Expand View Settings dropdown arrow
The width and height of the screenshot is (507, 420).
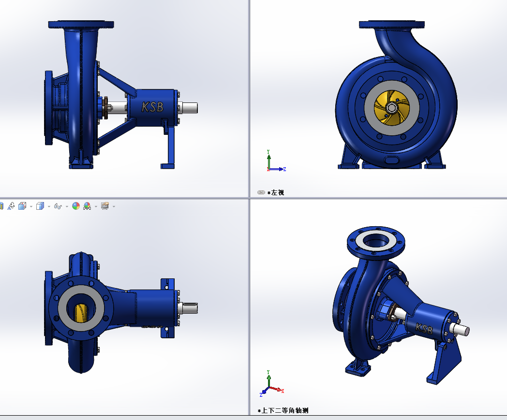click(114, 206)
